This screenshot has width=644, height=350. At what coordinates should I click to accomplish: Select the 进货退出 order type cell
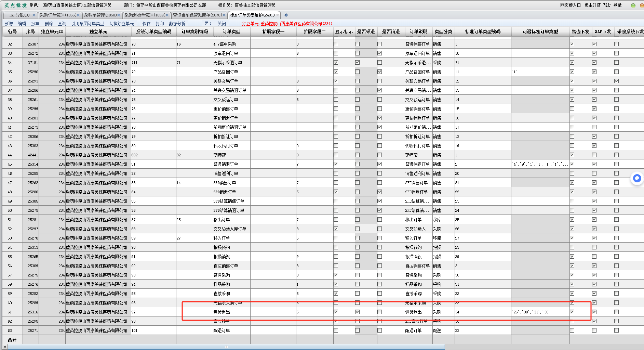click(x=232, y=312)
